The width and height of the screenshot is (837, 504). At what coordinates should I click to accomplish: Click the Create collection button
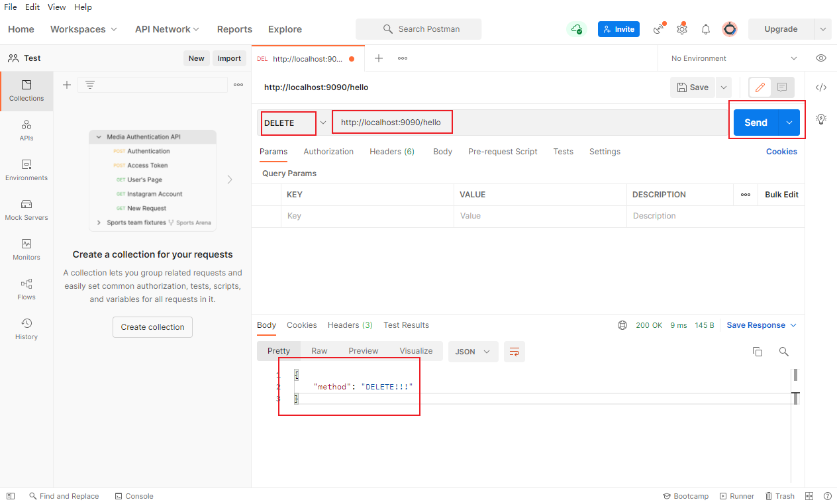[152, 327]
